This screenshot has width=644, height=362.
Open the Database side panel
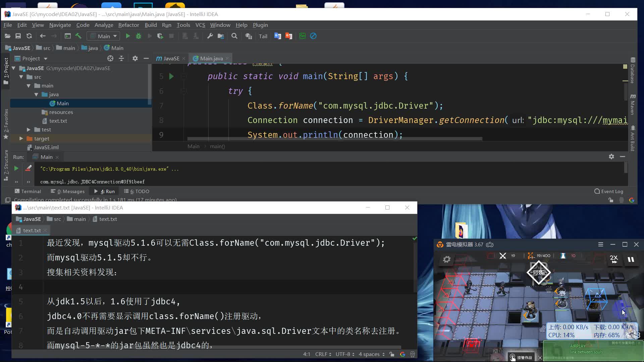point(633,70)
